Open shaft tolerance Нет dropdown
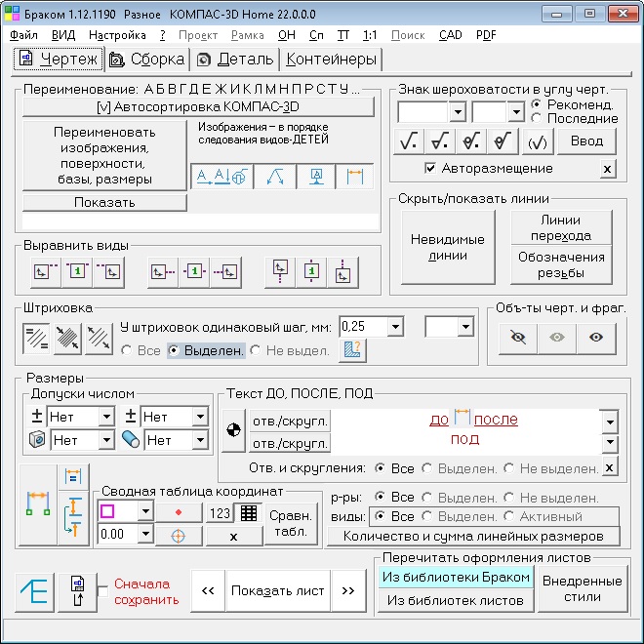The height and width of the screenshot is (644, 644). click(200, 440)
